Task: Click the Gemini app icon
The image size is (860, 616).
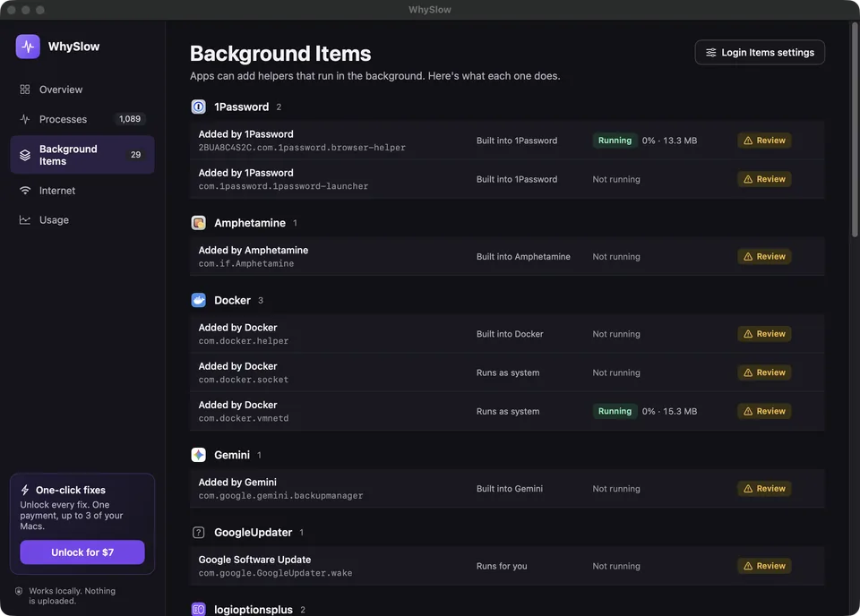Action: (199, 455)
